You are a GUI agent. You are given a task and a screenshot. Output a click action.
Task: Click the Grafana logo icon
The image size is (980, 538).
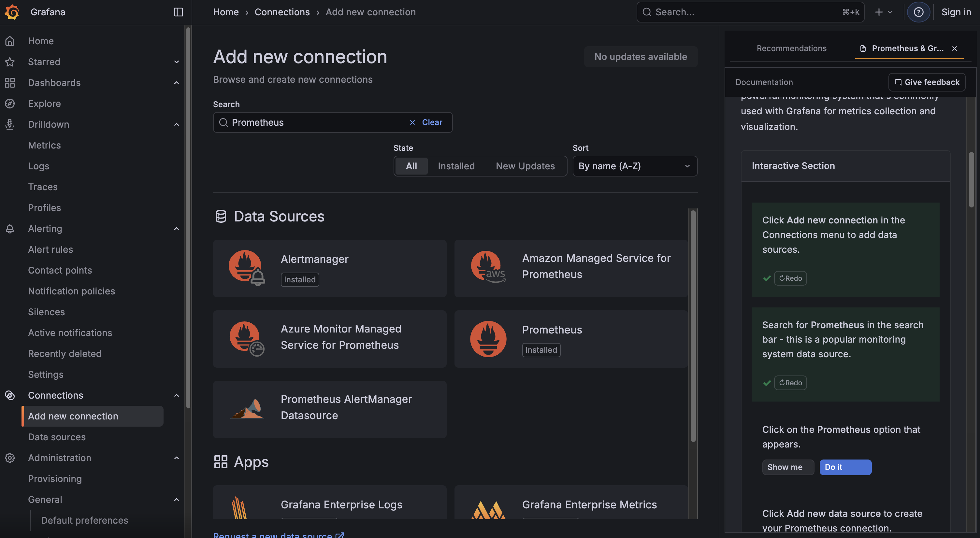tap(11, 12)
